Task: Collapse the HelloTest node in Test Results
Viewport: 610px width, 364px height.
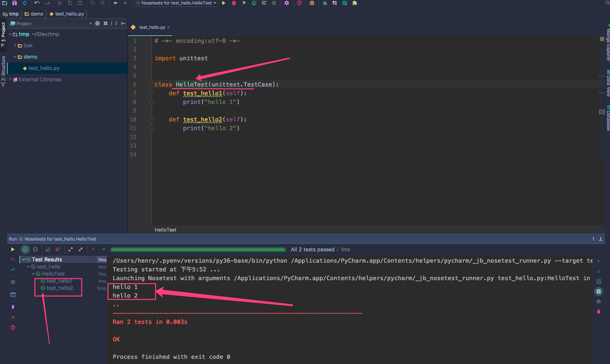Action: [33, 274]
